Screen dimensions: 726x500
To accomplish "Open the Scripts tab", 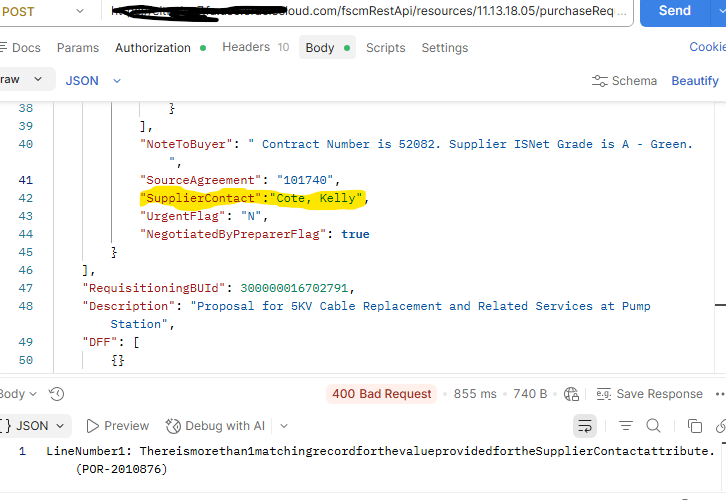I will pyautogui.click(x=385, y=48).
